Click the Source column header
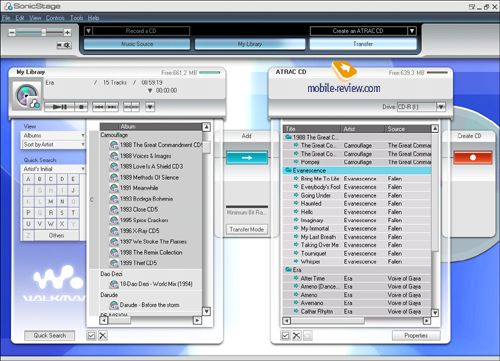Image resolution: width=500 pixels, height=361 pixels. point(408,129)
